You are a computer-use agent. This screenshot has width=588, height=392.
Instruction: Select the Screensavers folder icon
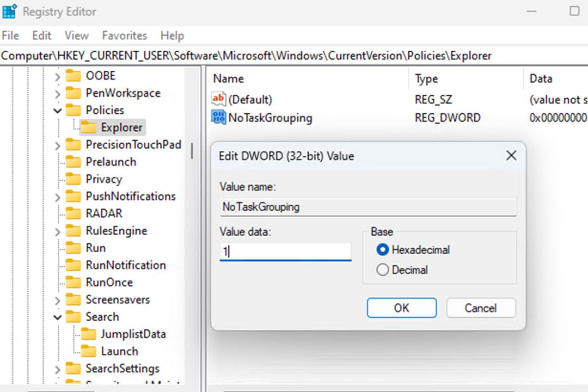(x=73, y=300)
